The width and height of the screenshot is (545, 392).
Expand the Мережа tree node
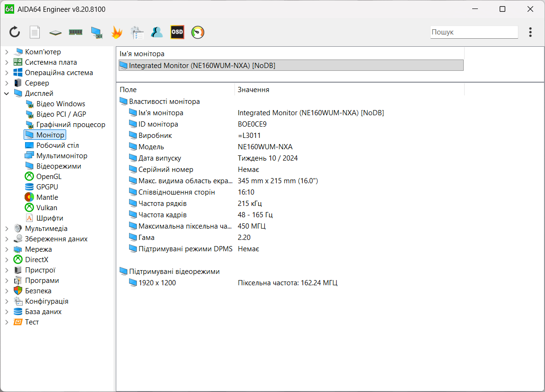pos(7,249)
